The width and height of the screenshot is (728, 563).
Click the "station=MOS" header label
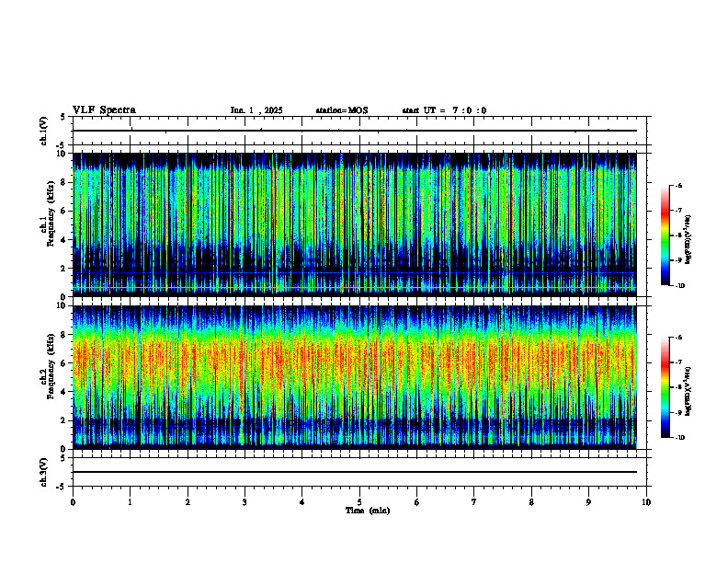click(x=342, y=110)
